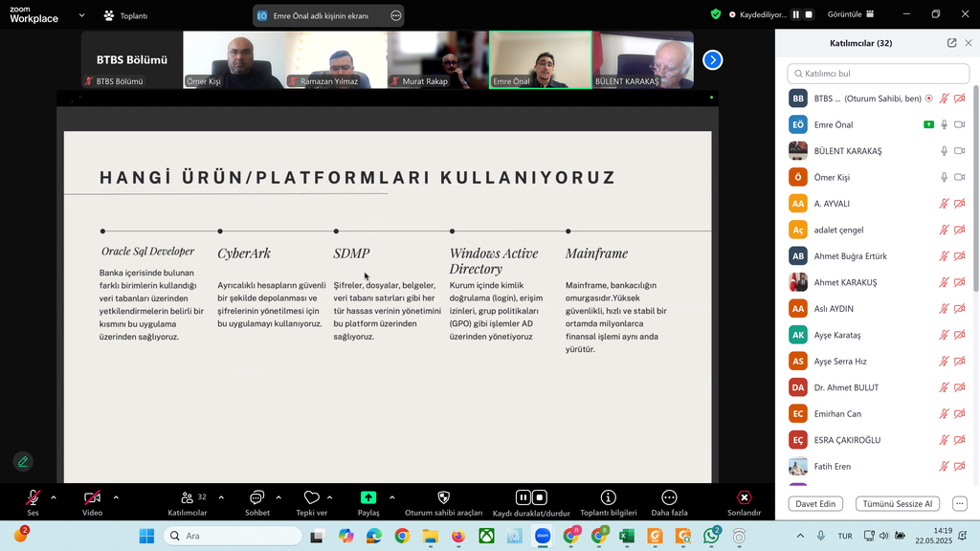Viewport: 980px width, 551px height.
Task: Click the Davet Edin button
Action: [816, 504]
